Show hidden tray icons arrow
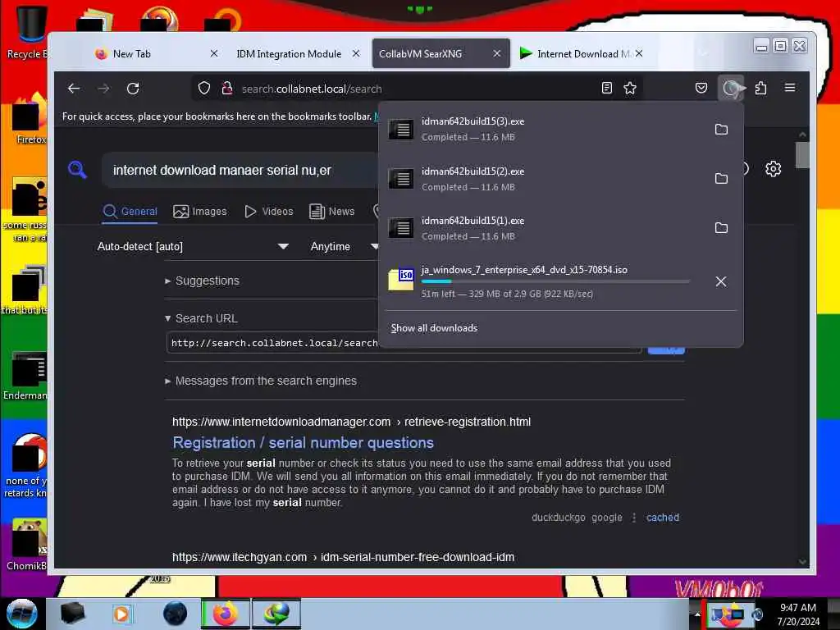 point(697,614)
